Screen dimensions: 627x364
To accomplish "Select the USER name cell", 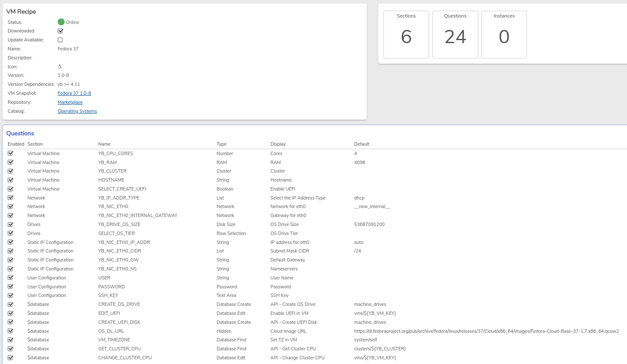I will coord(104,278).
